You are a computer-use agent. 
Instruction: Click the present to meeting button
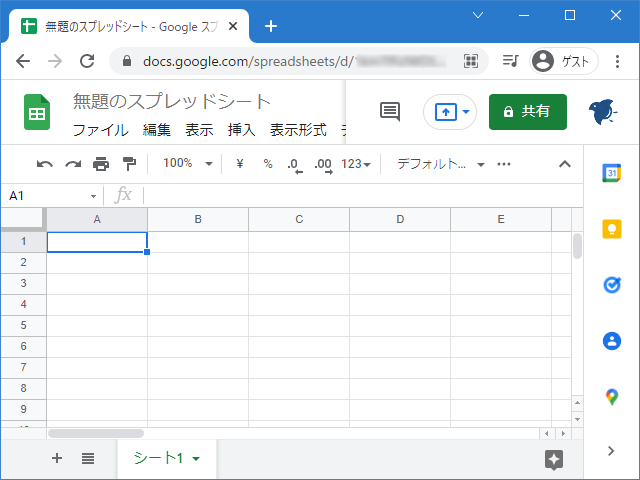pos(446,112)
